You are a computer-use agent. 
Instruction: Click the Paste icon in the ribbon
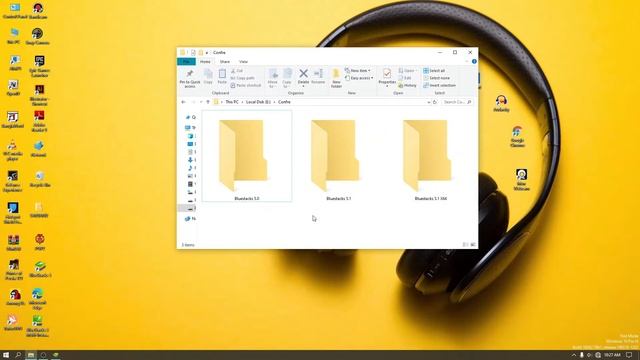222,74
